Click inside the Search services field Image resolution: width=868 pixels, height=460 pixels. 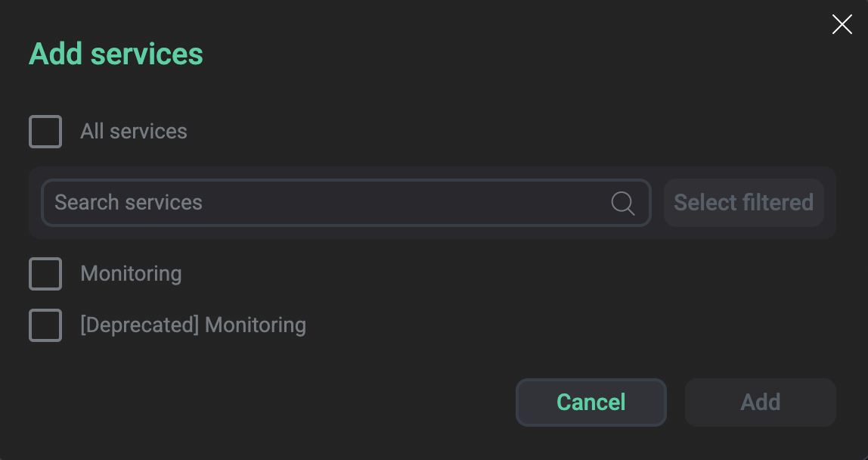click(302, 203)
